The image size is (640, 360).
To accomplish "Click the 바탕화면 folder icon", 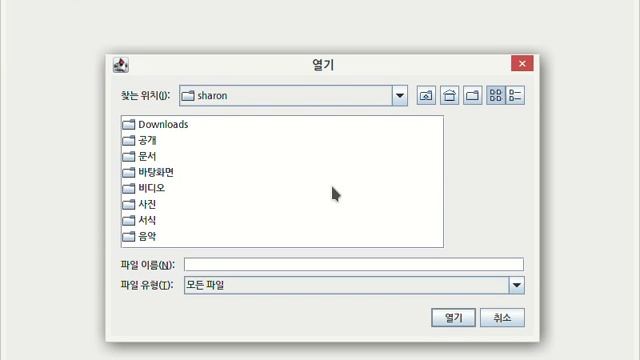I will pos(129,172).
